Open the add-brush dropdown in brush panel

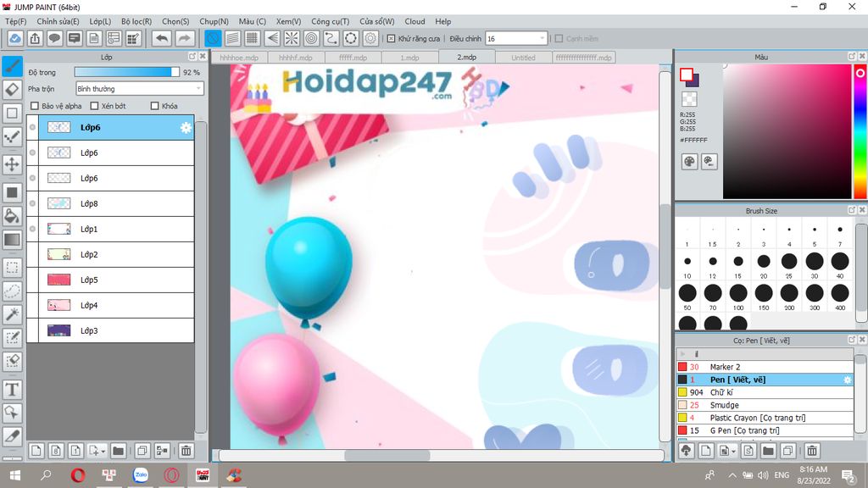tap(733, 452)
